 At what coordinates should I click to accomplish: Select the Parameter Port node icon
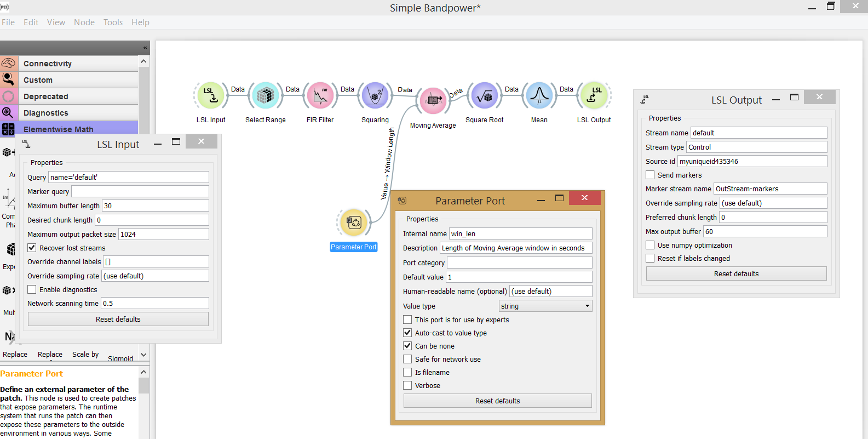[354, 223]
